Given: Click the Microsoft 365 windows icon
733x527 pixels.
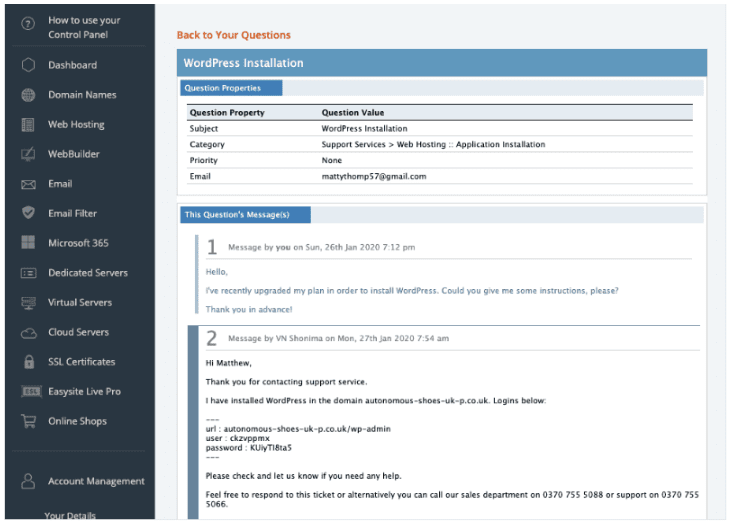Looking at the screenshot, I should click(x=28, y=243).
